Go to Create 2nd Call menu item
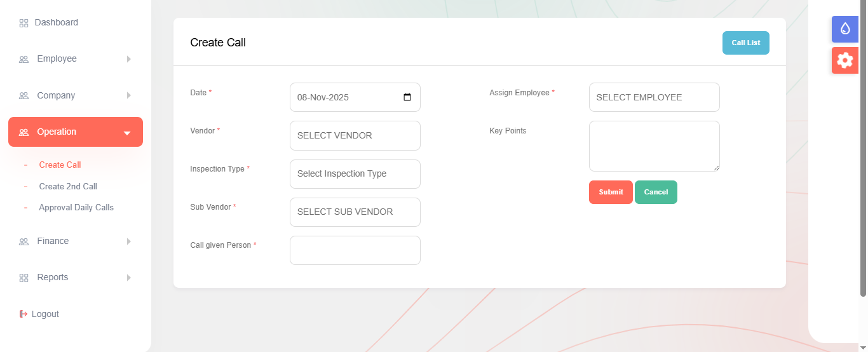Viewport: 868px width, 352px height. 68,186
